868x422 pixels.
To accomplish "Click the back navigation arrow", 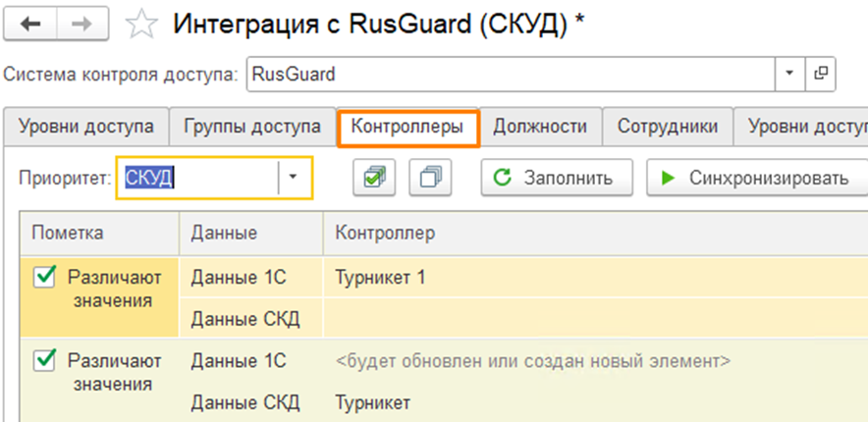I will pyautogui.click(x=30, y=25).
